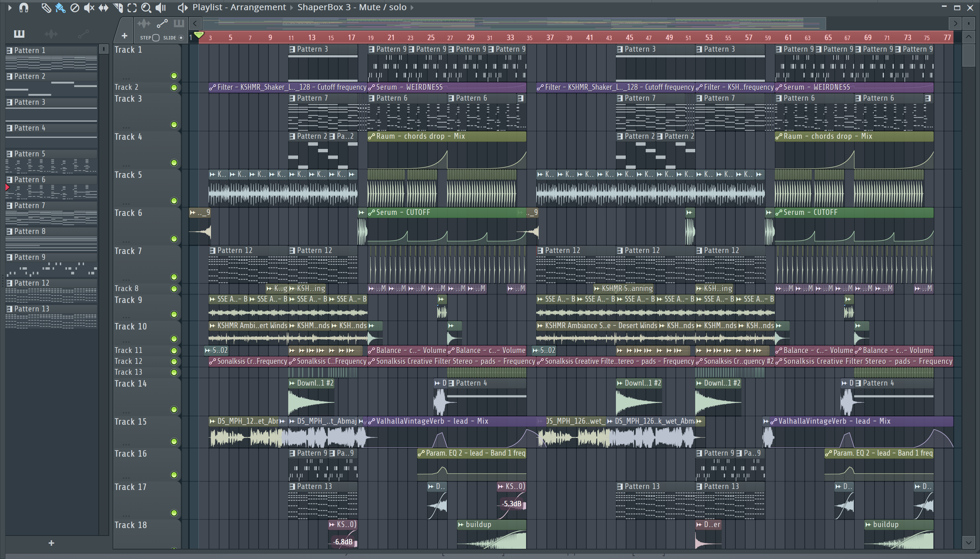Choose the Select marquee tool
980x559 pixels.
click(x=132, y=7)
